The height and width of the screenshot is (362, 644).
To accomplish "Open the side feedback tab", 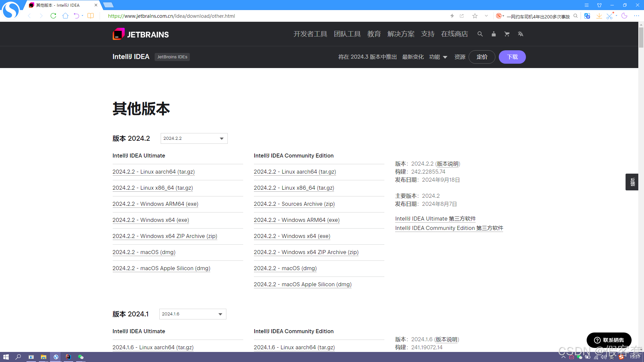I will [x=632, y=182].
